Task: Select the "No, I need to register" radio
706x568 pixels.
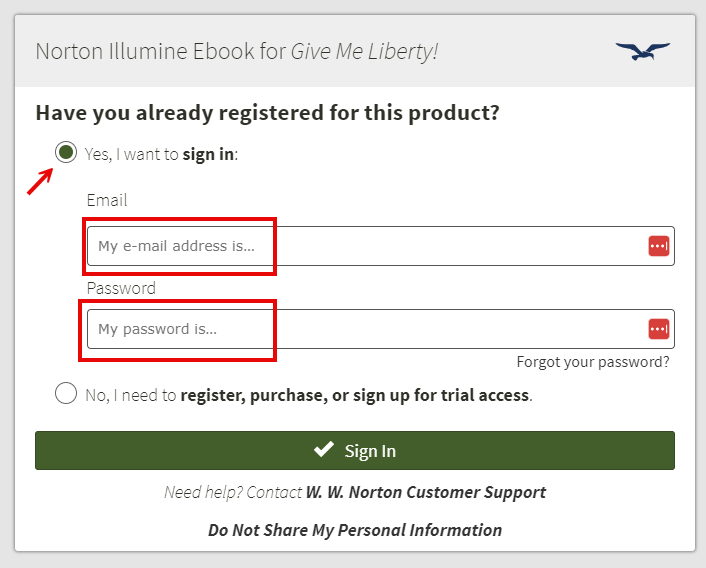Action: 66,393
